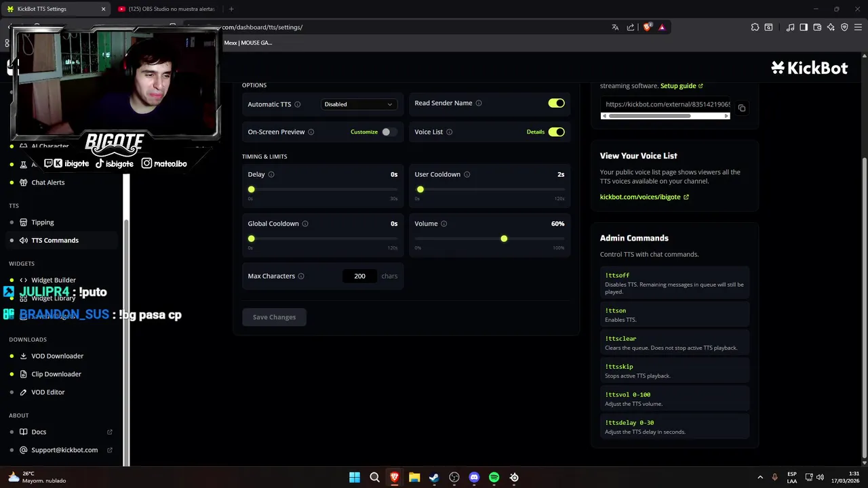
Task: Disable the Read Sender Name toggle
Action: [557, 103]
